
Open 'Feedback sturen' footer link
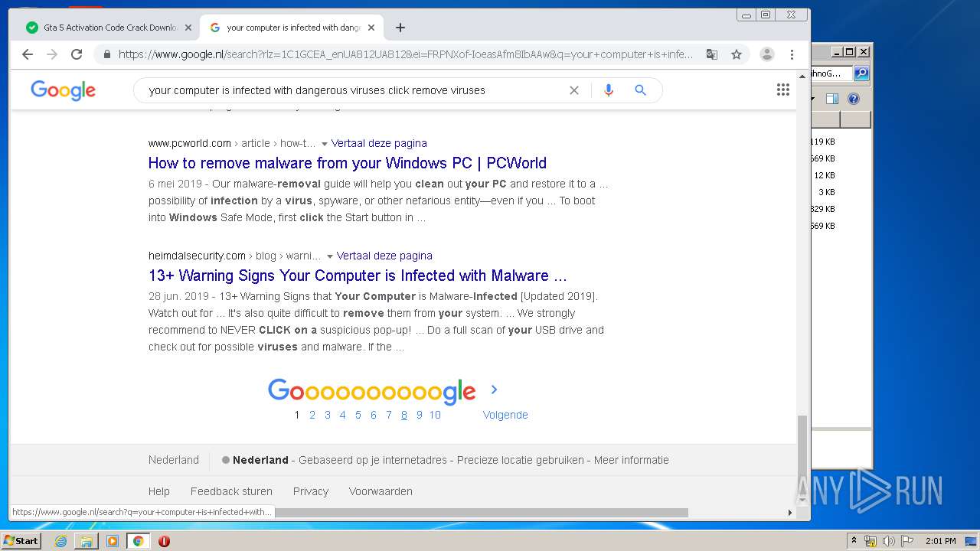click(x=231, y=491)
